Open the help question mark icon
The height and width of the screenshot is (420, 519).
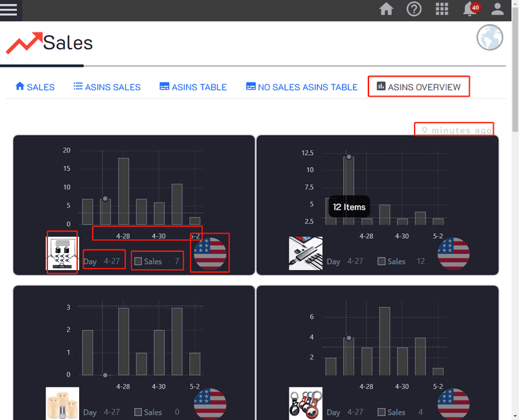point(414,10)
